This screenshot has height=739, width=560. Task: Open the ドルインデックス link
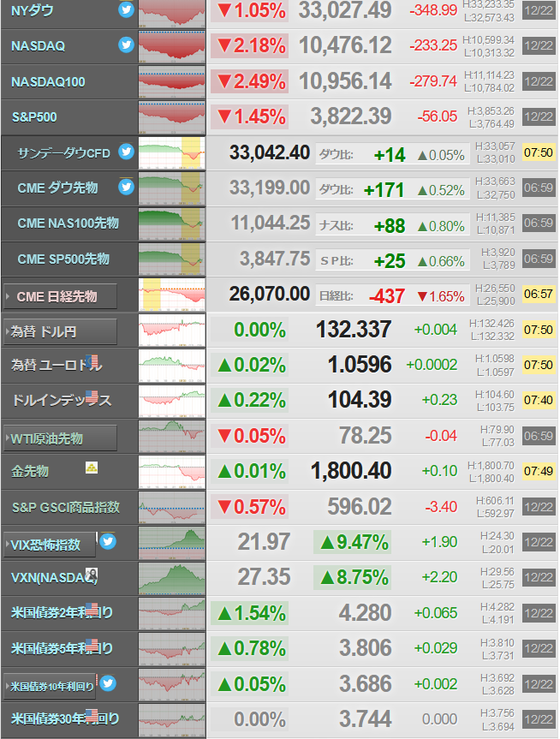[x=62, y=400]
